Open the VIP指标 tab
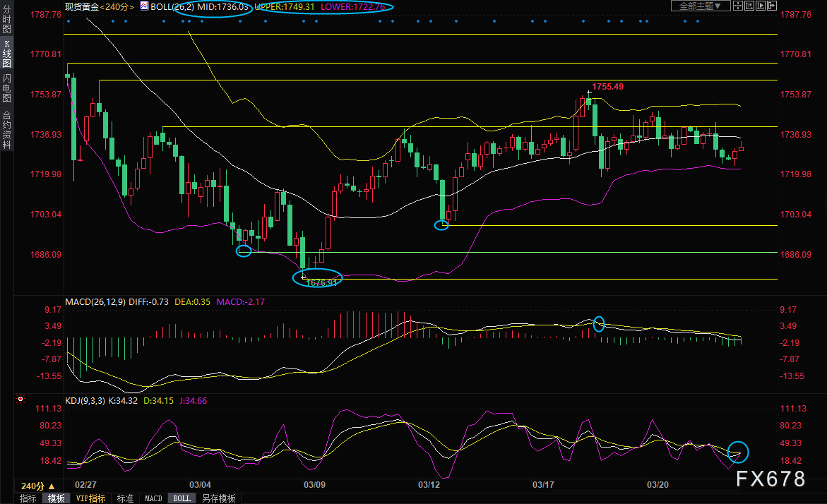 (x=90, y=498)
